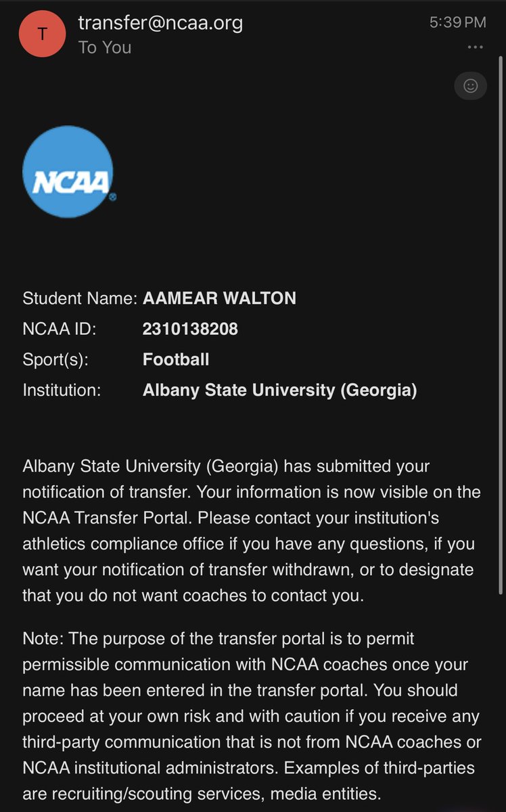Add a reaction with the smiley button
The image size is (506, 812).
[x=470, y=85]
